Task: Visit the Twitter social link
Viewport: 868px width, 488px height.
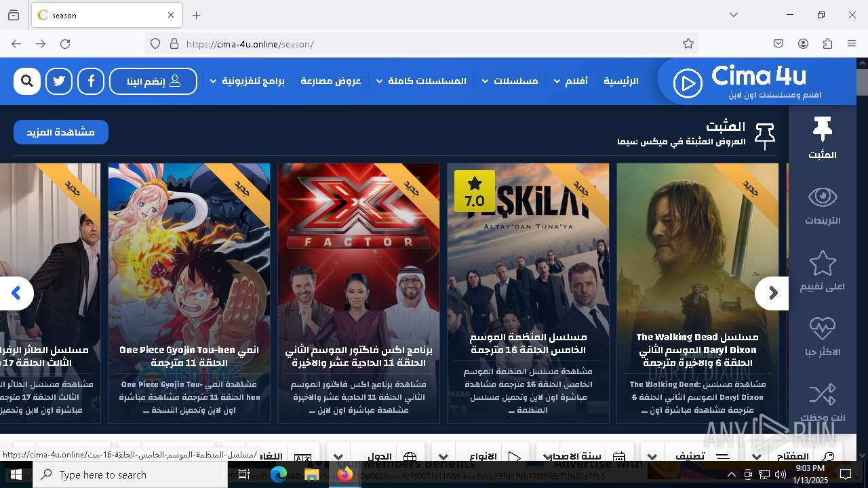Action: pyautogui.click(x=59, y=81)
